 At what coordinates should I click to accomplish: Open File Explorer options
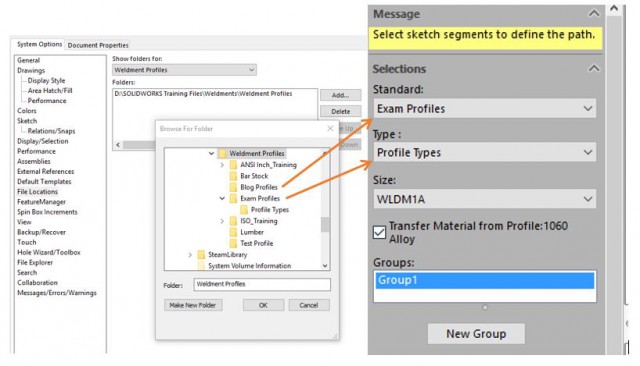pos(35,263)
